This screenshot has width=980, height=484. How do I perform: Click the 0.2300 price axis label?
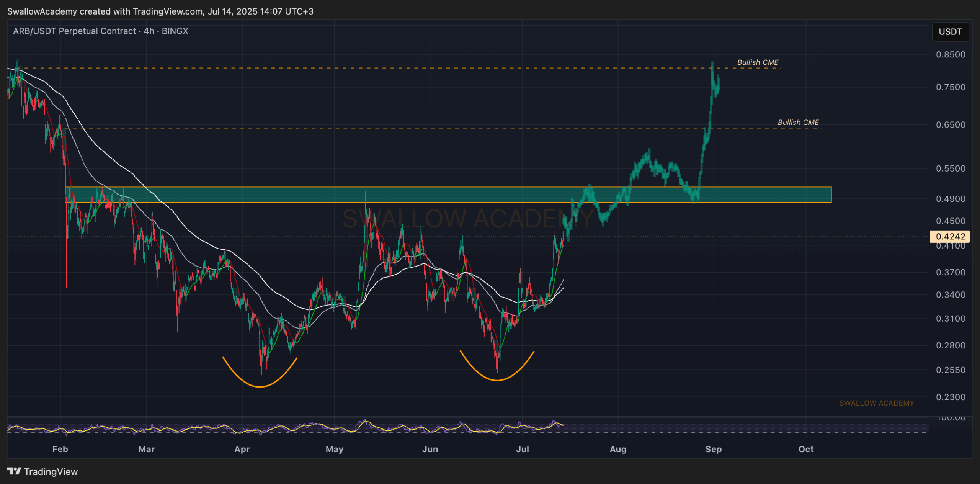tap(951, 397)
